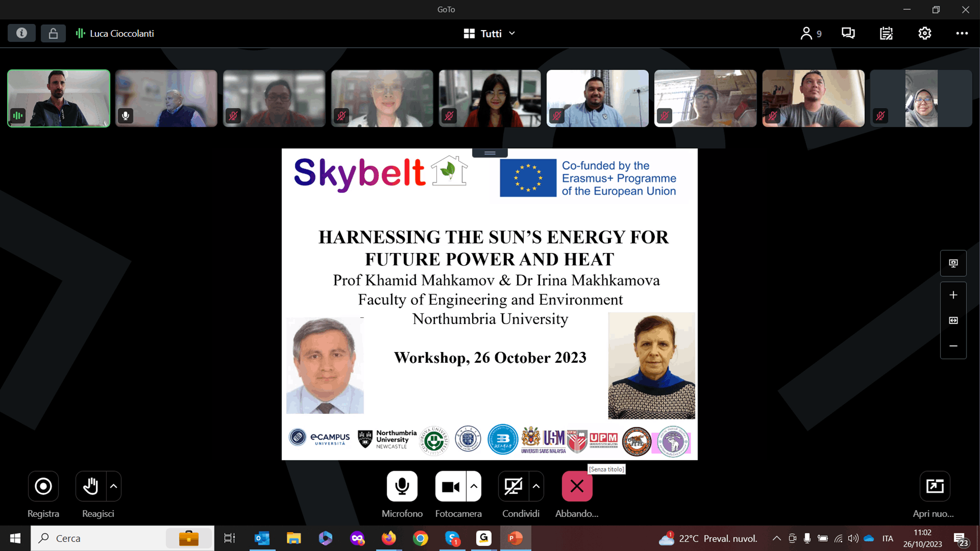Click the weather widget showing 22°C

707,539
